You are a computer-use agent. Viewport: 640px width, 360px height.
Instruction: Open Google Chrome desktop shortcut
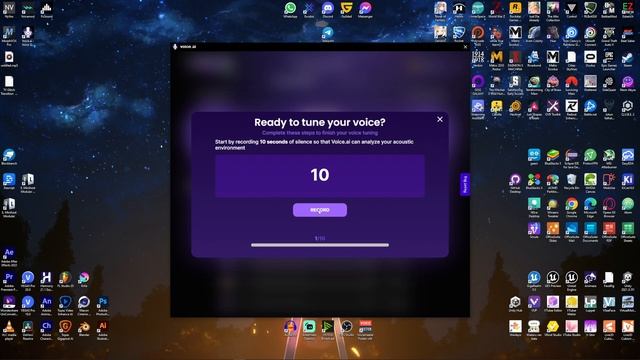pos(571,207)
